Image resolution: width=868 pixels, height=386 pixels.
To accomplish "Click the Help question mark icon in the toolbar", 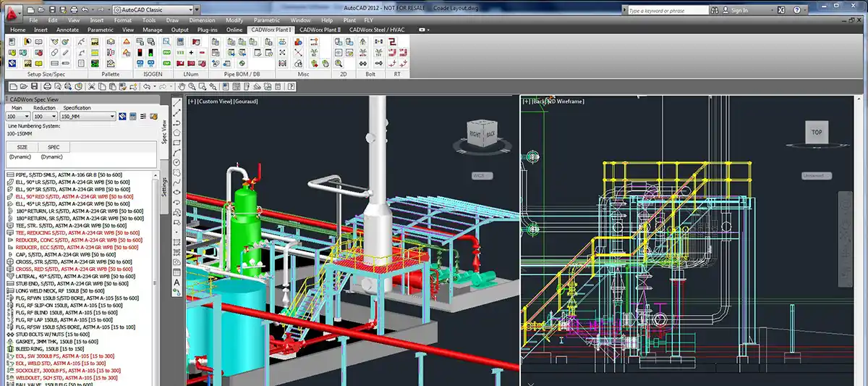I will 292,87.
